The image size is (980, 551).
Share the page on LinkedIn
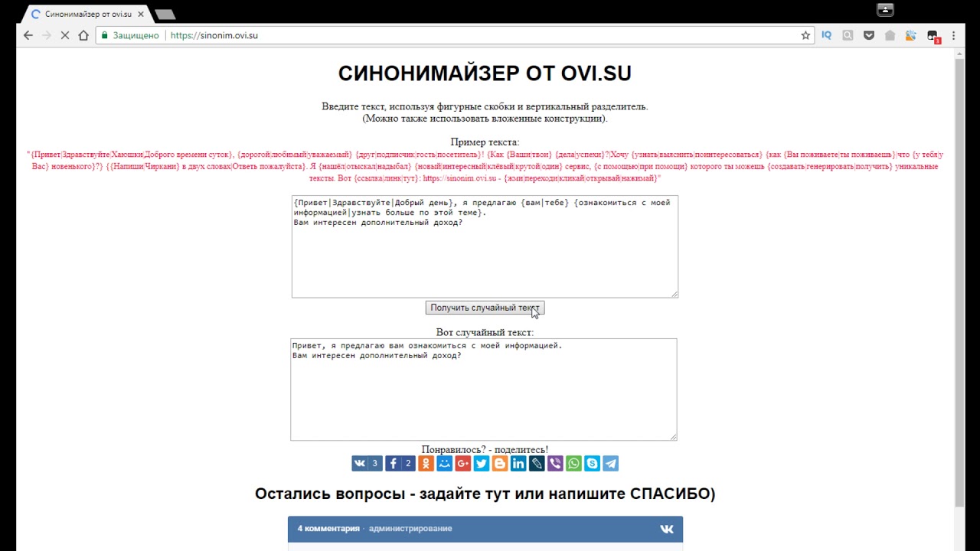coord(518,463)
